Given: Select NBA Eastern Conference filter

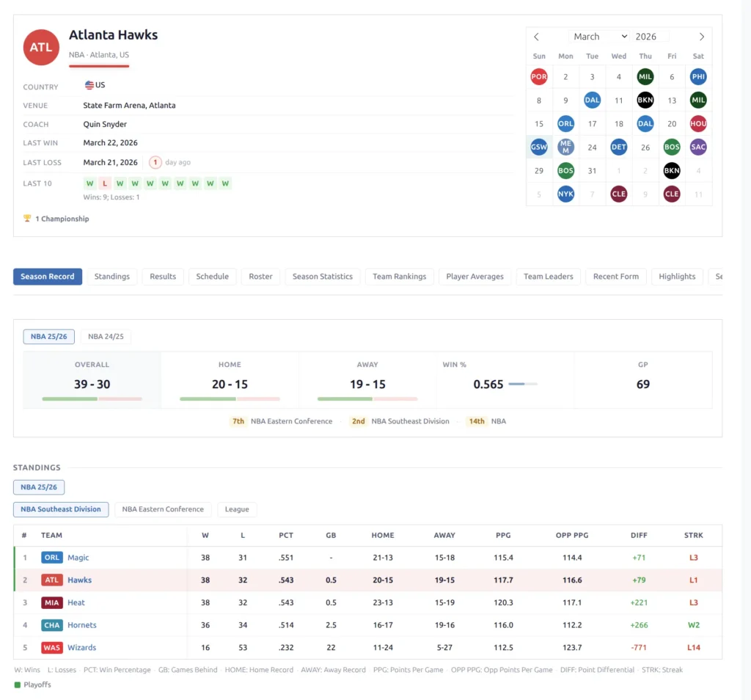Looking at the screenshot, I should click(163, 509).
